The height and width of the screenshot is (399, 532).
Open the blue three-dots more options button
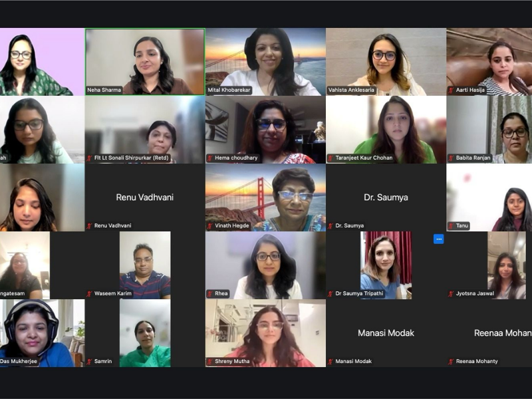(x=439, y=239)
